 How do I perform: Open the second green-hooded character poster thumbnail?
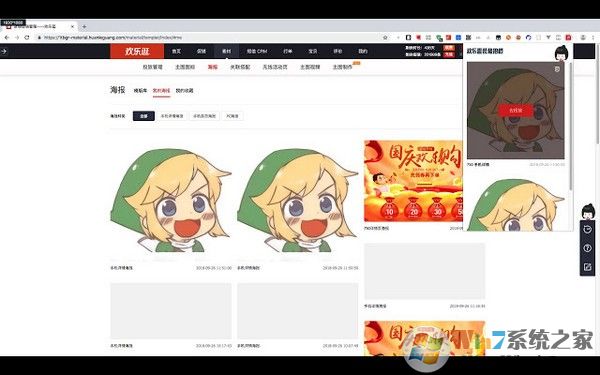(298, 200)
